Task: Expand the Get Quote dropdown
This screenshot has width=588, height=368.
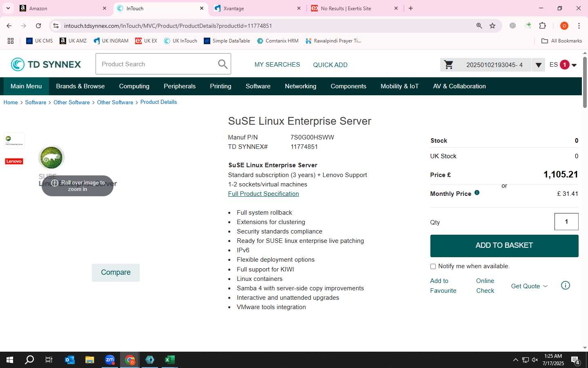Action: click(529, 286)
